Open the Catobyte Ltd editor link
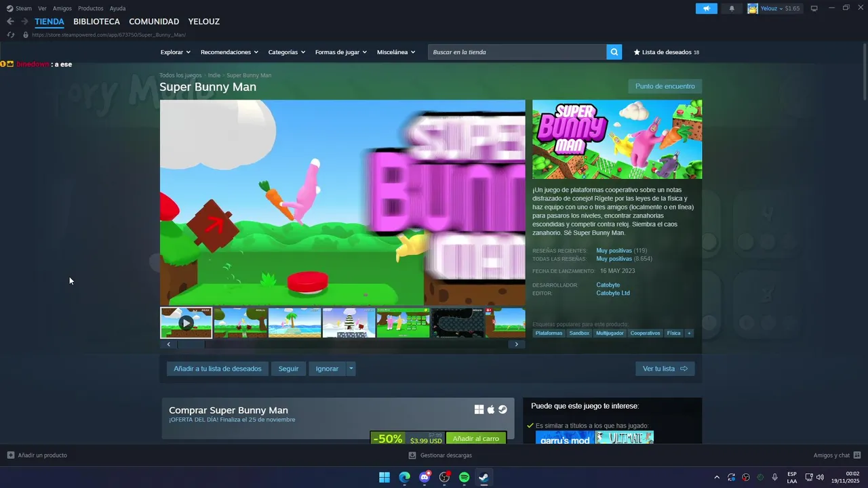Viewport: 868px width, 488px height. tap(613, 293)
